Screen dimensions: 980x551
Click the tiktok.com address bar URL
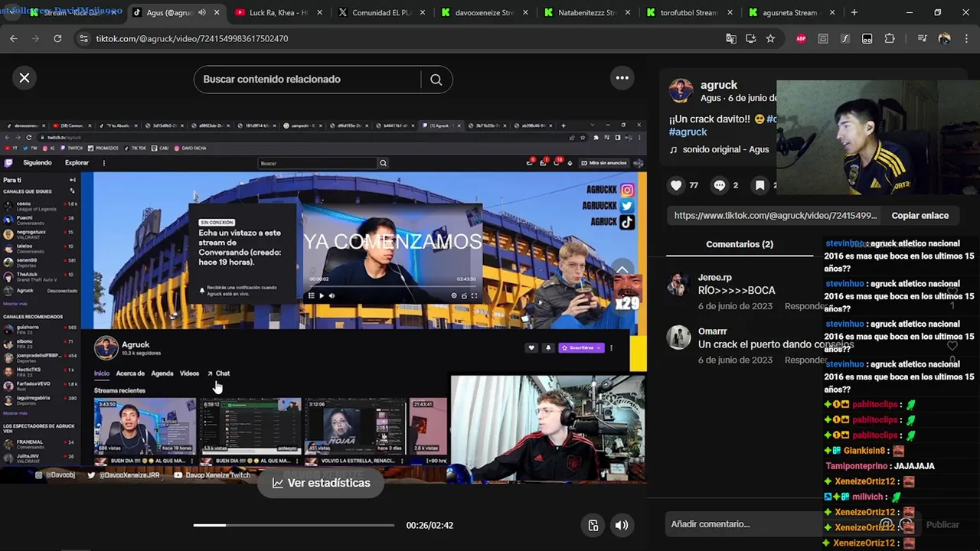pyautogui.click(x=192, y=38)
